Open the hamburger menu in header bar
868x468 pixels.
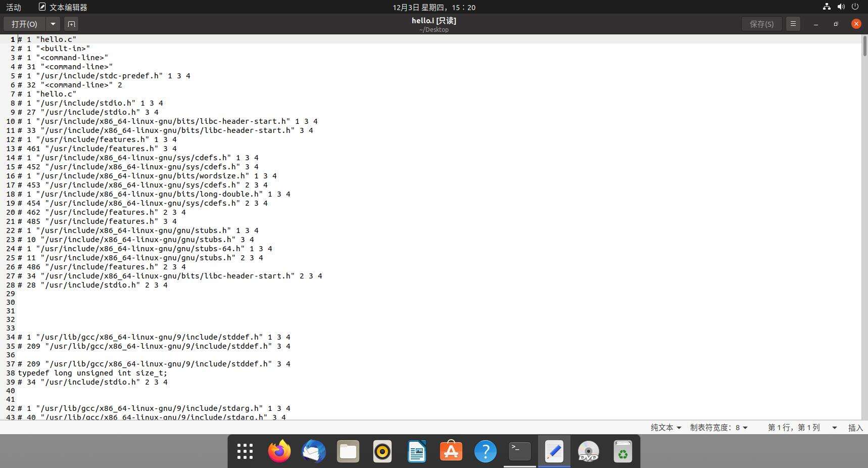click(x=793, y=24)
